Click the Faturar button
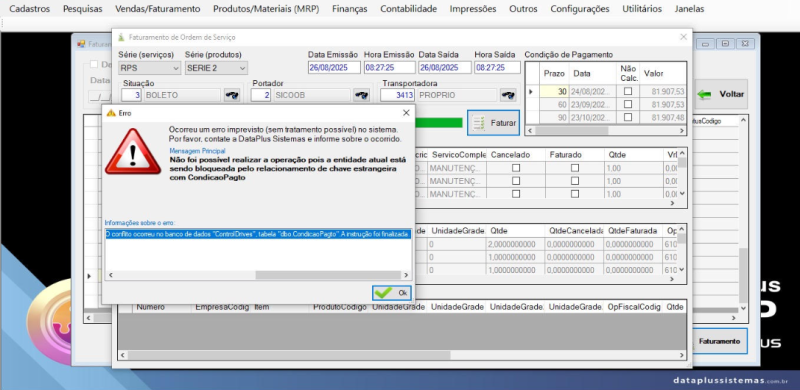Viewport: 800px width, 390px height. tap(493, 123)
